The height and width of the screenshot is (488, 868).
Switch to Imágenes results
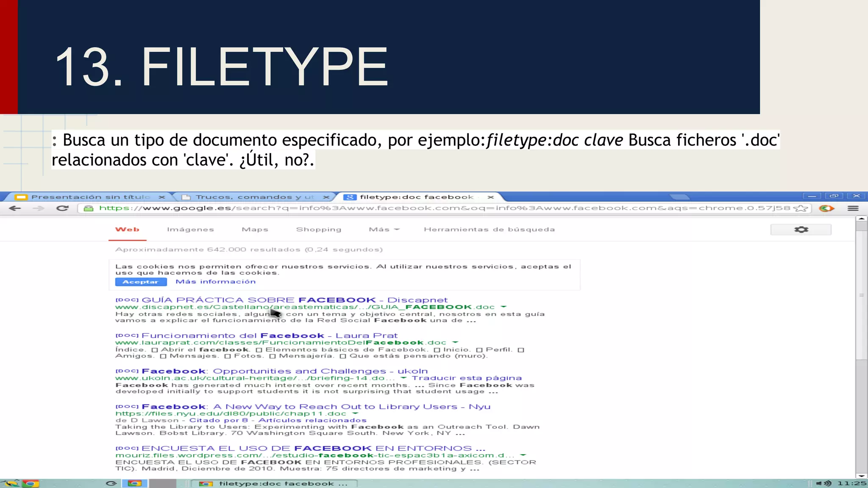point(190,229)
